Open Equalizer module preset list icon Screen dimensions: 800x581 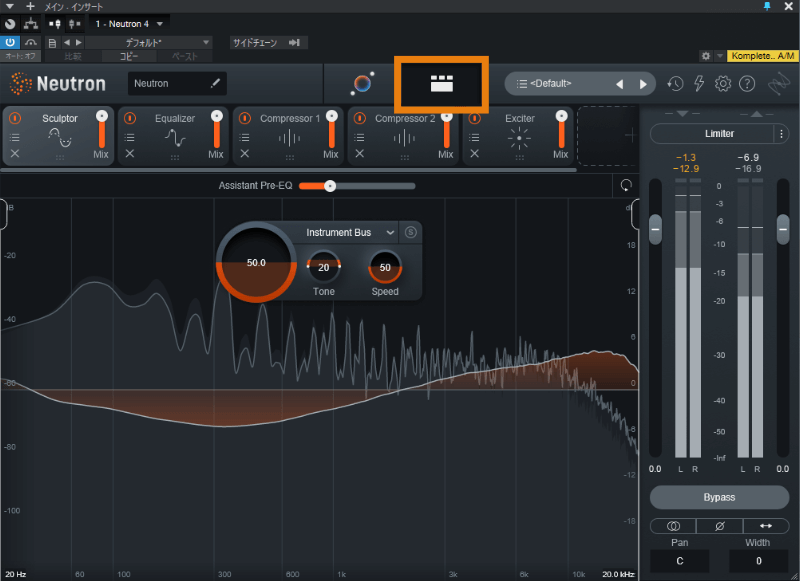click(130, 137)
